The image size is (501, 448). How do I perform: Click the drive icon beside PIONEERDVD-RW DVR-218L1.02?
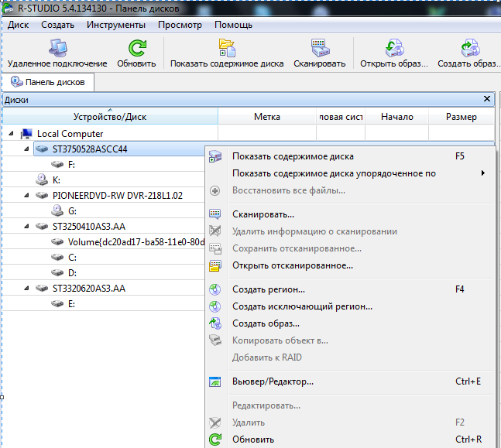(x=42, y=195)
